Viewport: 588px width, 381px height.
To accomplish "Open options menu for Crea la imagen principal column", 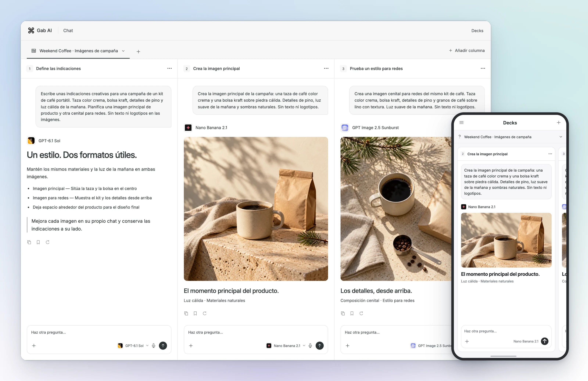I will (326, 68).
